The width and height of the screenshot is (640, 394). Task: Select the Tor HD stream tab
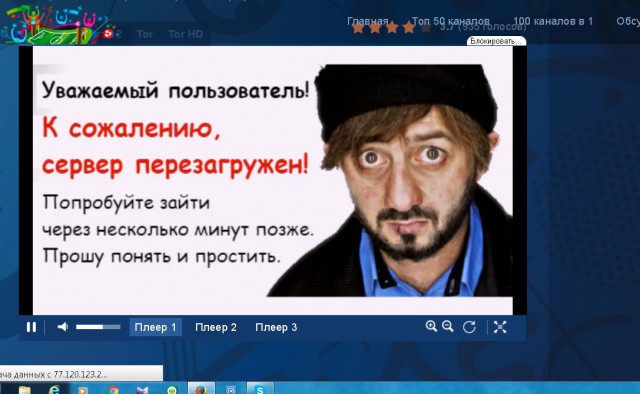pyautogui.click(x=185, y=34)
